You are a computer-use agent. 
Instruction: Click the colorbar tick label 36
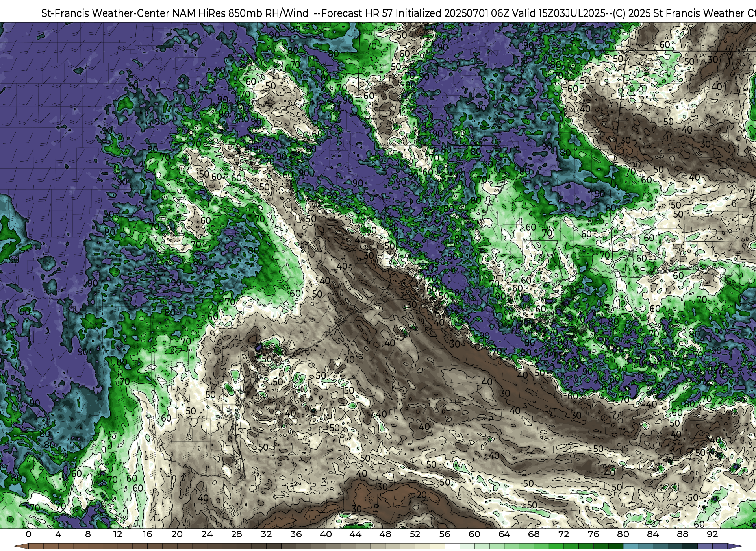(296, 534)
